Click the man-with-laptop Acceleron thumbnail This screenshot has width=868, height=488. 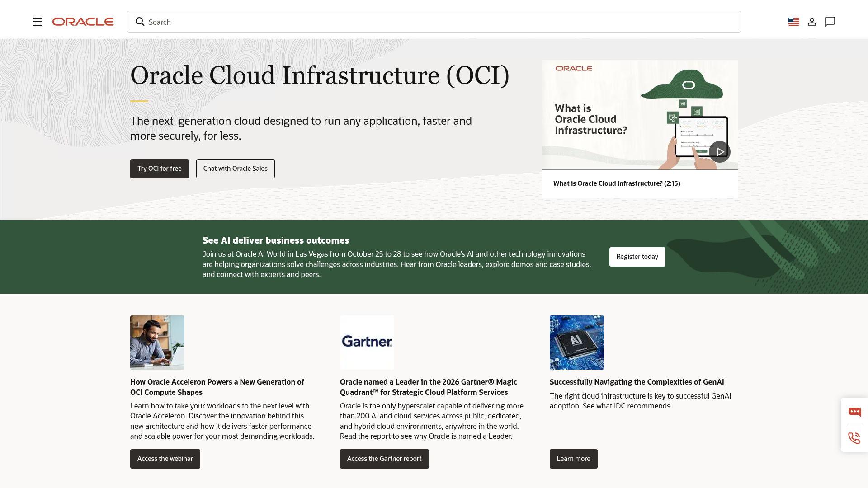tap(157, 343)
